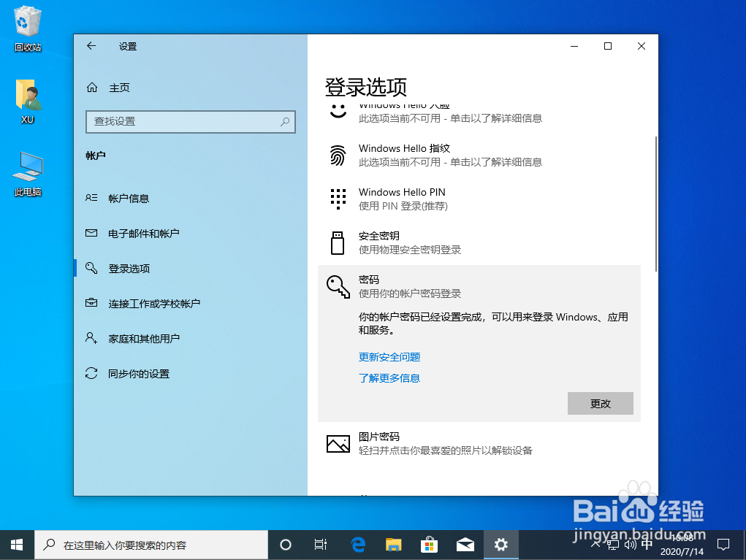Click the 了解更多信息 link
The width and height of the screenshot is (746, 560).
click(389, 378)
